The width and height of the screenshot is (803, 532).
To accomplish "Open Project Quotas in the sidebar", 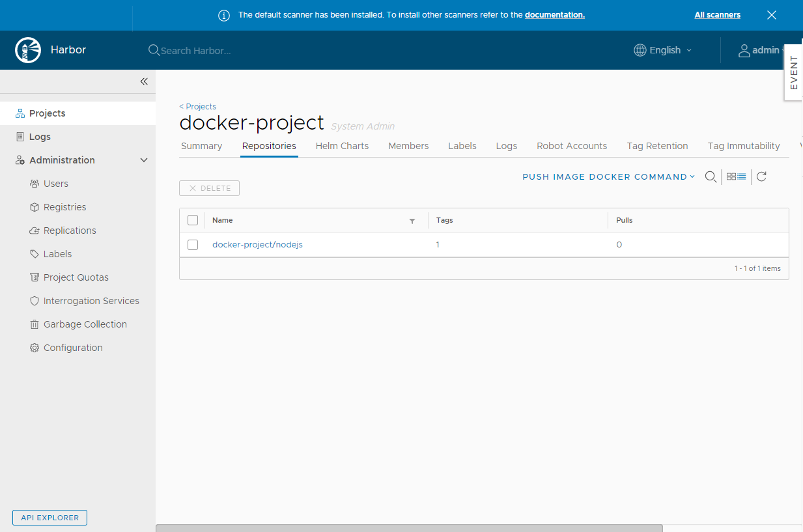I will pos(76,277).
